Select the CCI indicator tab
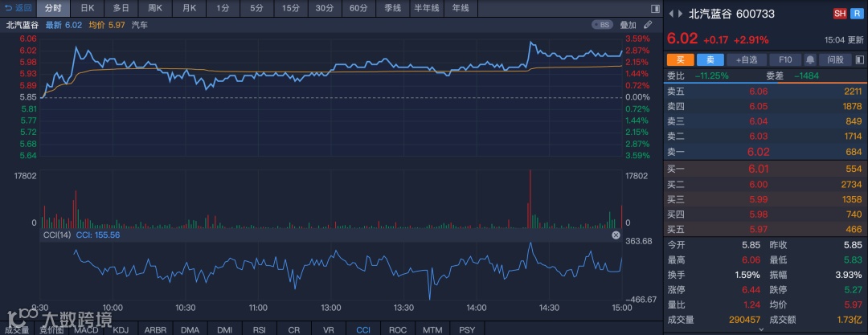Screen dimensions: 868x335 coord(363,329)
